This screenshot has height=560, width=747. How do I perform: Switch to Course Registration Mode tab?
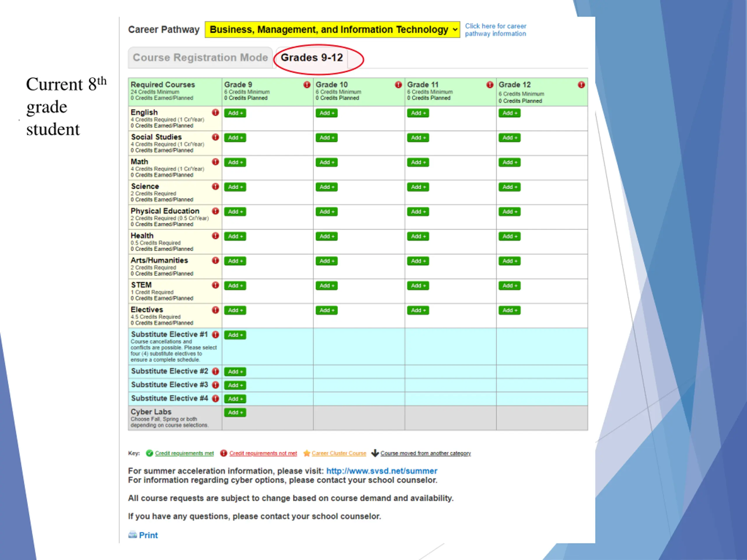pyautogui.click(x=200, y=58)
